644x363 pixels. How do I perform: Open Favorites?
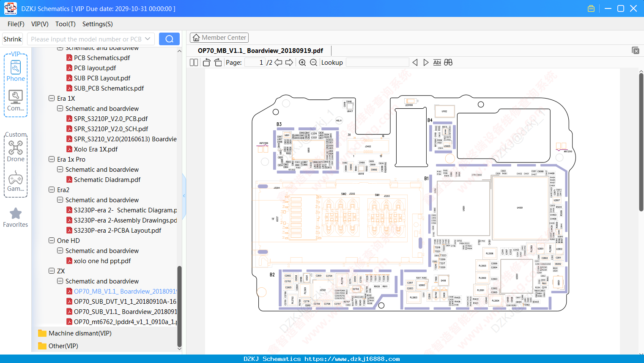pos(16,217)
